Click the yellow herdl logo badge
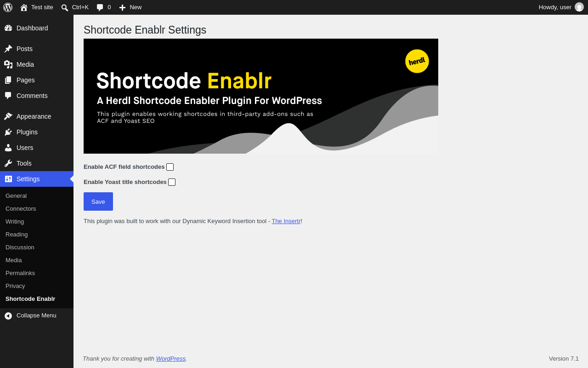 [417, 61]
